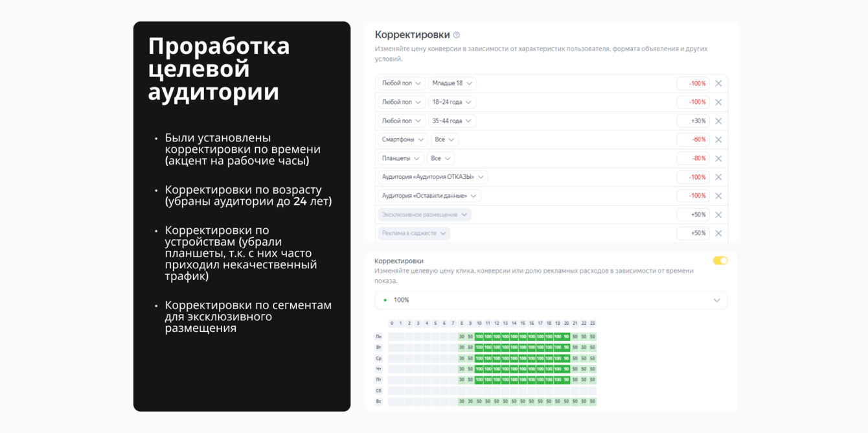This screenshot has width=868, height=433.
Task: Open Любой пол dropdown in 18–24 года row
Action: tap(402, 102)
